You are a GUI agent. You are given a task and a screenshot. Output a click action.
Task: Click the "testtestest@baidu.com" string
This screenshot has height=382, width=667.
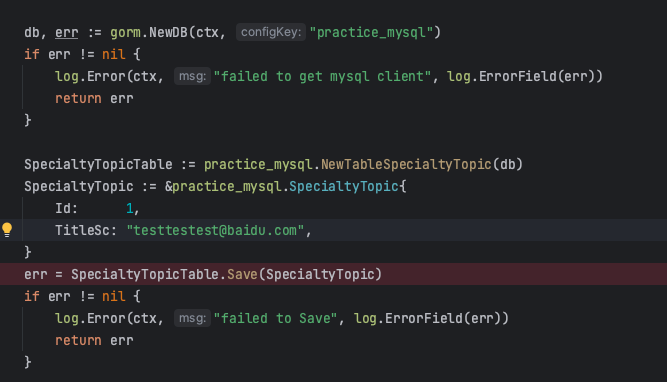pyautogui.click(x=215, y=231)
